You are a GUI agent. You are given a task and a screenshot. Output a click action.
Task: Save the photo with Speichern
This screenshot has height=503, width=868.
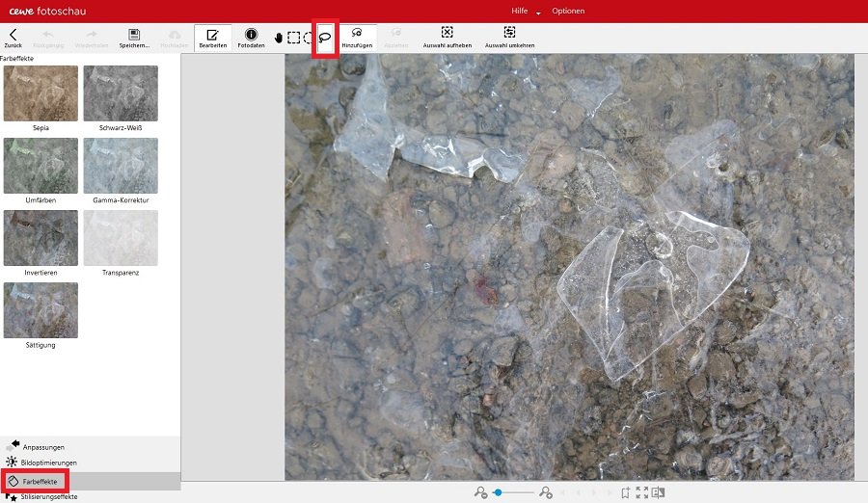[x=134, y=39]
